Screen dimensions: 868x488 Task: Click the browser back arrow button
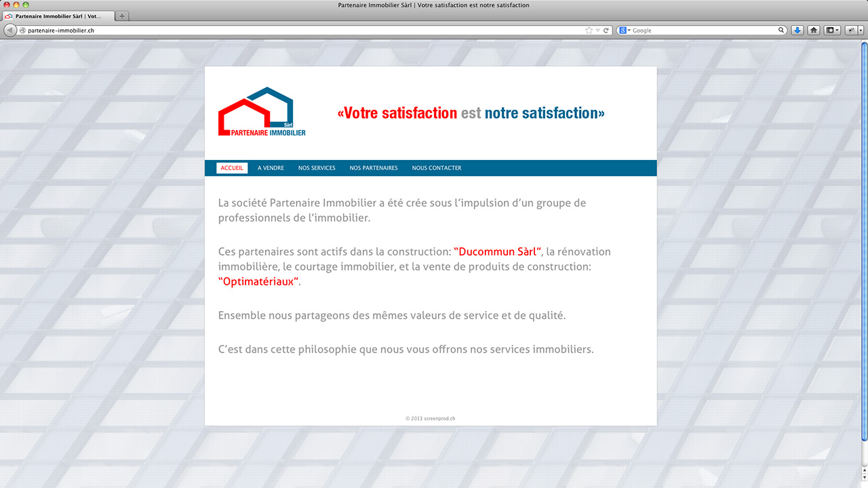pos(10,30)
